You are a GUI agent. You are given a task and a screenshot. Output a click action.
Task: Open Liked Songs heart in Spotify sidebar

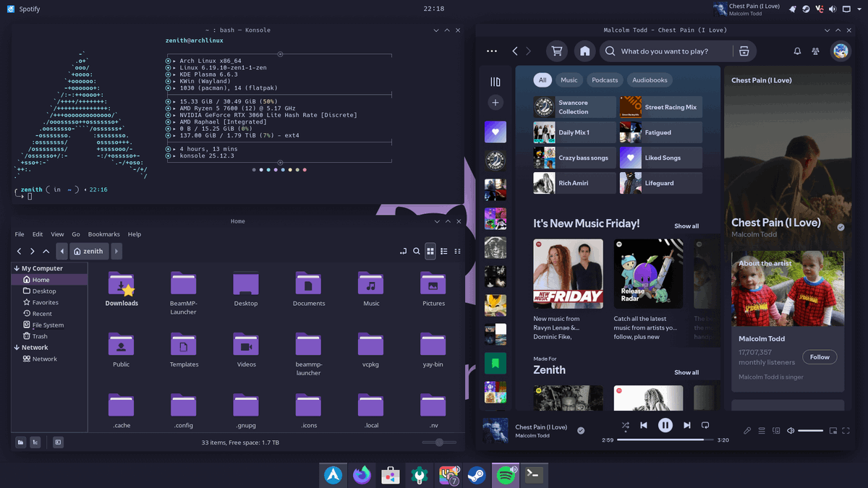tap(495, 132)
